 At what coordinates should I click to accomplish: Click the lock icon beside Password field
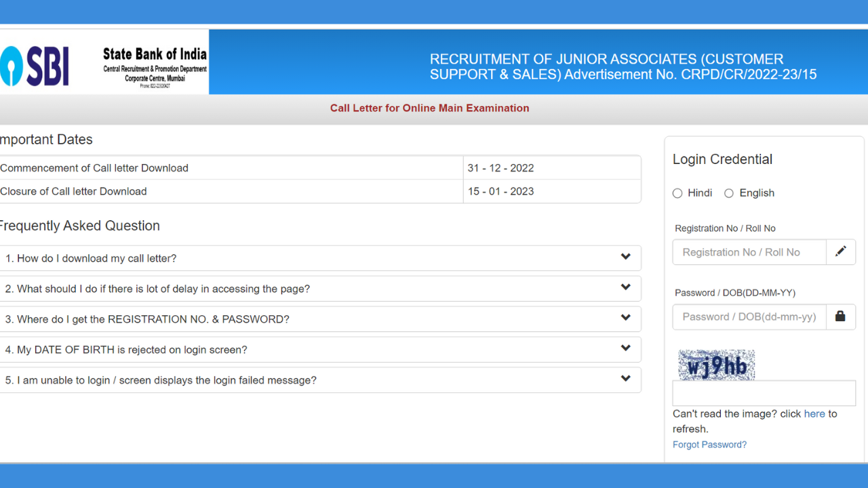point(840,317)
